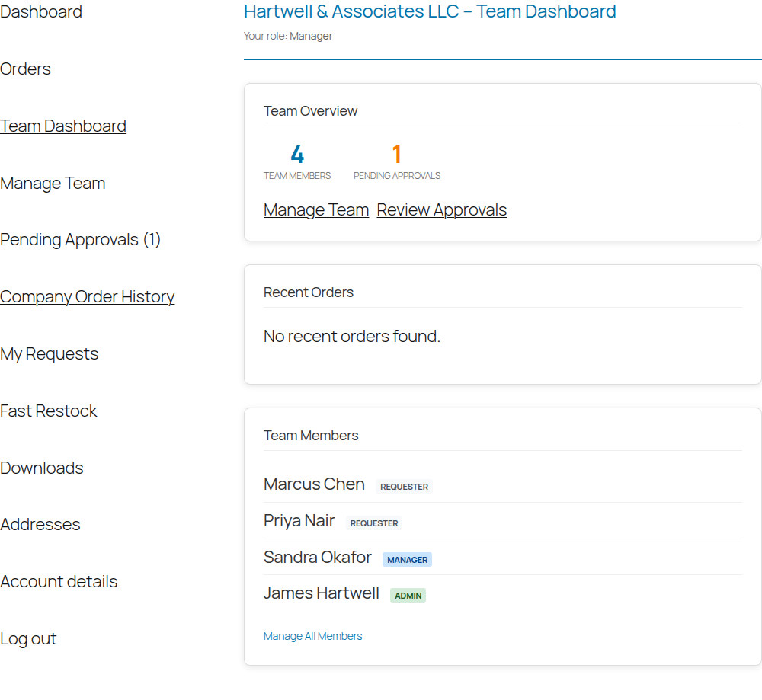Click Sandra Okafor's MANAGER badge

[407, 560]
